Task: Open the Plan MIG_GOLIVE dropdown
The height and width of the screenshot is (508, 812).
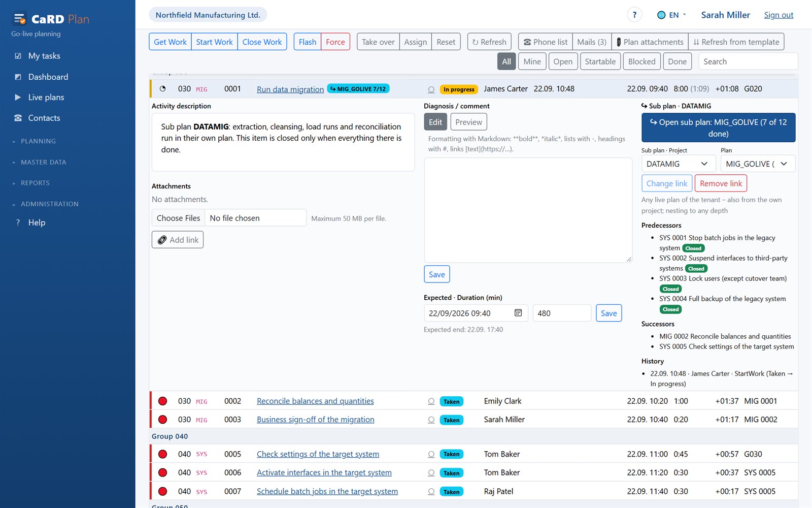Action: click(758, 164)
